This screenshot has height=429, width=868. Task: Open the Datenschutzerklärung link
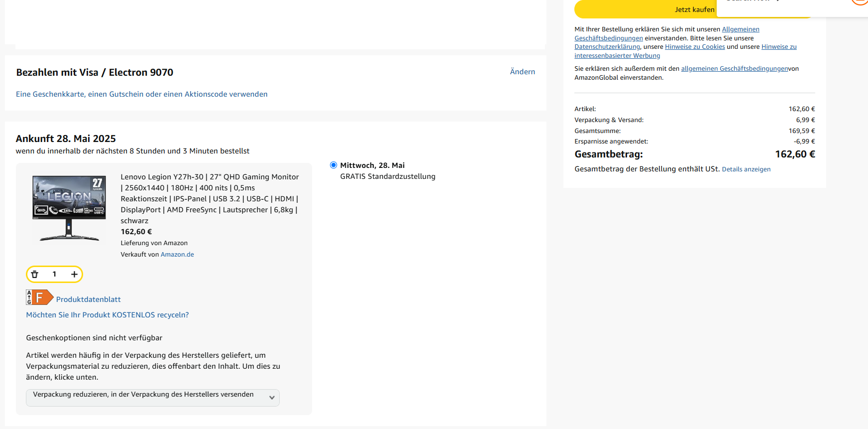pos(607,47)
